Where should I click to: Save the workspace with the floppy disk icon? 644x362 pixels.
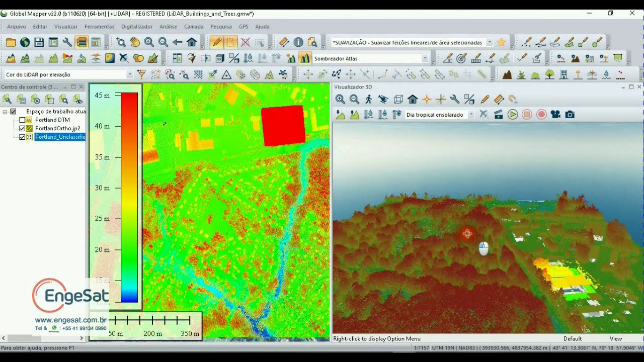click(x=39, y=42)
